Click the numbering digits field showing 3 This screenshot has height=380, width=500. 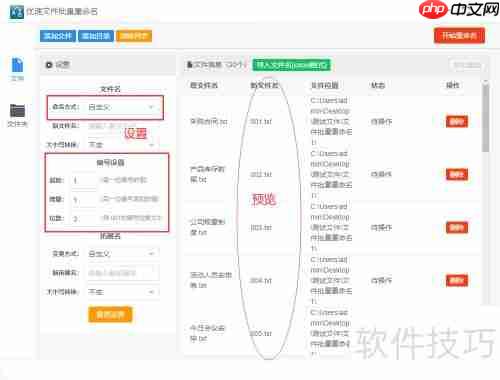pyautogui.click(x=83, y=219)
